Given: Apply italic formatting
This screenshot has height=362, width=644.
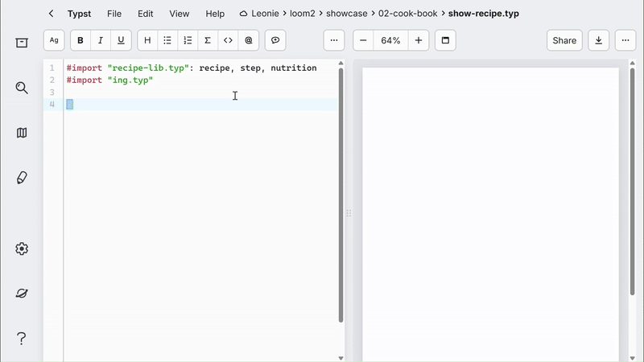Looking at the screenshot, I should [x=101, y=40].
